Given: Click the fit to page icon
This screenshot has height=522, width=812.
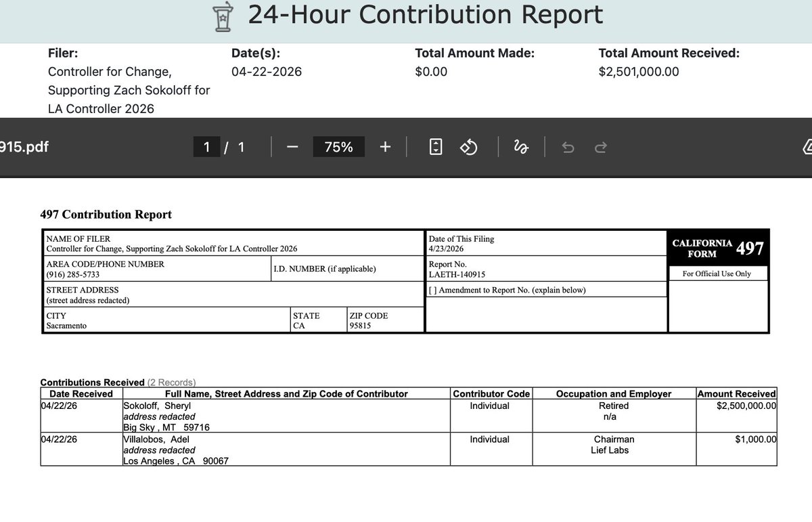Looking at the screenshot, I should pyautogui.click(x=436, y=147).
